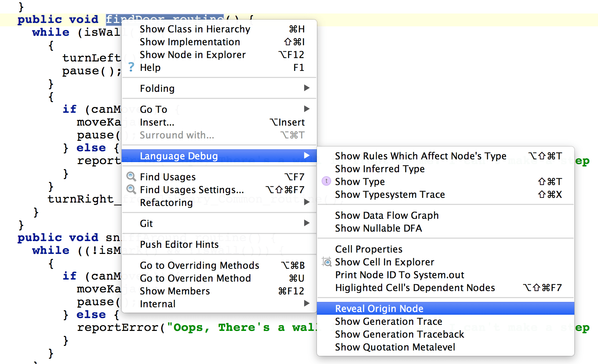Screen dimensions: 598x364
Task: Click Insert... menu entry
Action: click(x=157, y=122)
